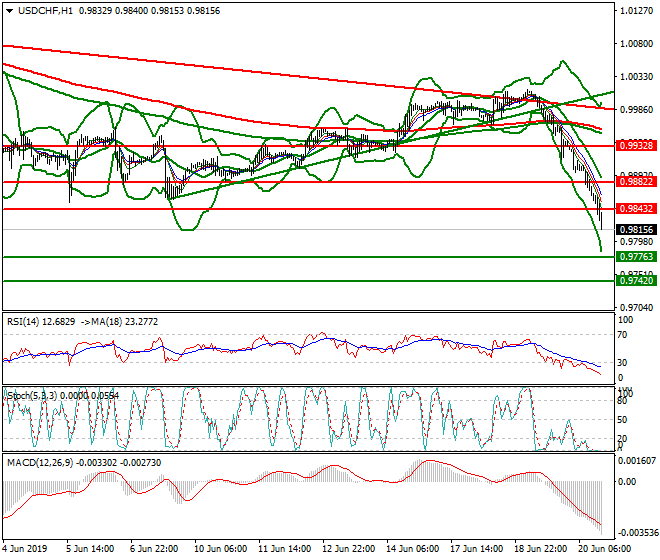This screenshot has height=560, width=660.
Task: Select the green 0.97763 level label
Action: [x=636, y=256]
